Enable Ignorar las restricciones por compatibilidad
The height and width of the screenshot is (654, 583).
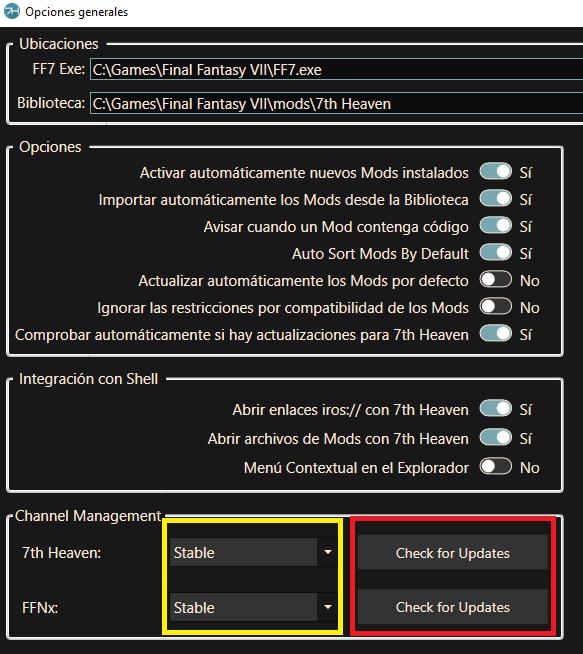coord(495,307)
